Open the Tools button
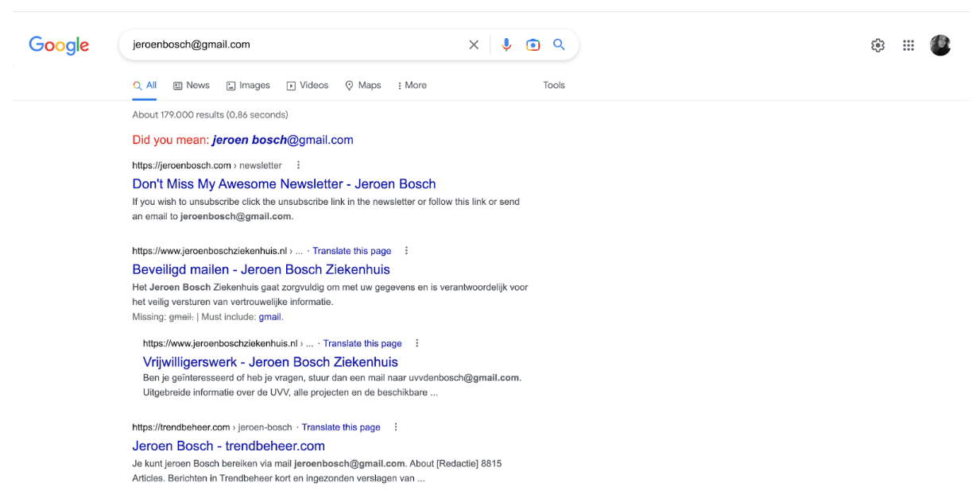 554,86
